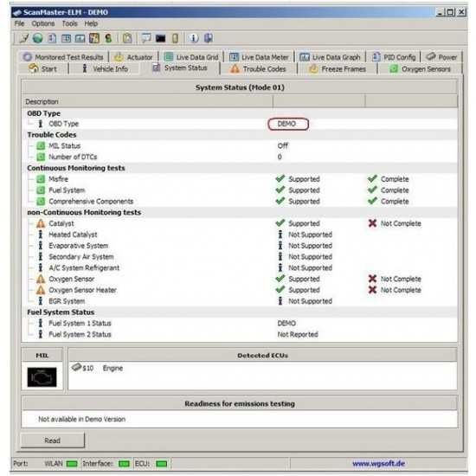Click the red X beside Catalyst Not Complete
The image size is (476, 476).
click(372, 223)
